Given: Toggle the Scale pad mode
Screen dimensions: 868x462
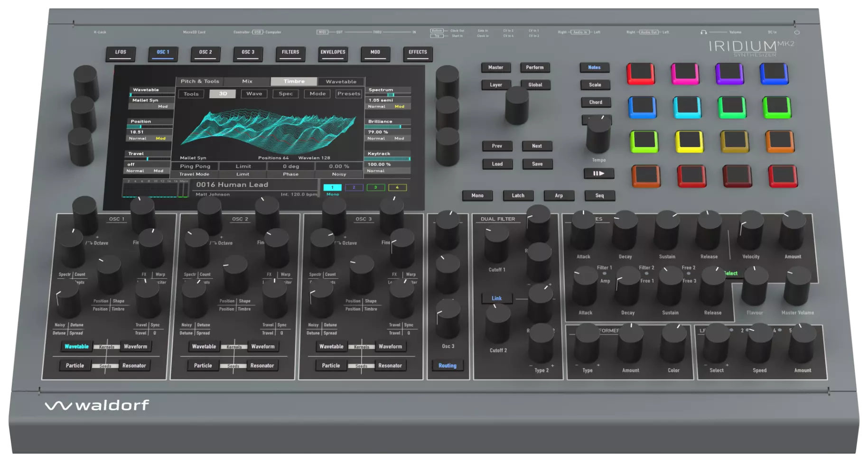Looking at the screenshot, I should click(x=595, y=85).
